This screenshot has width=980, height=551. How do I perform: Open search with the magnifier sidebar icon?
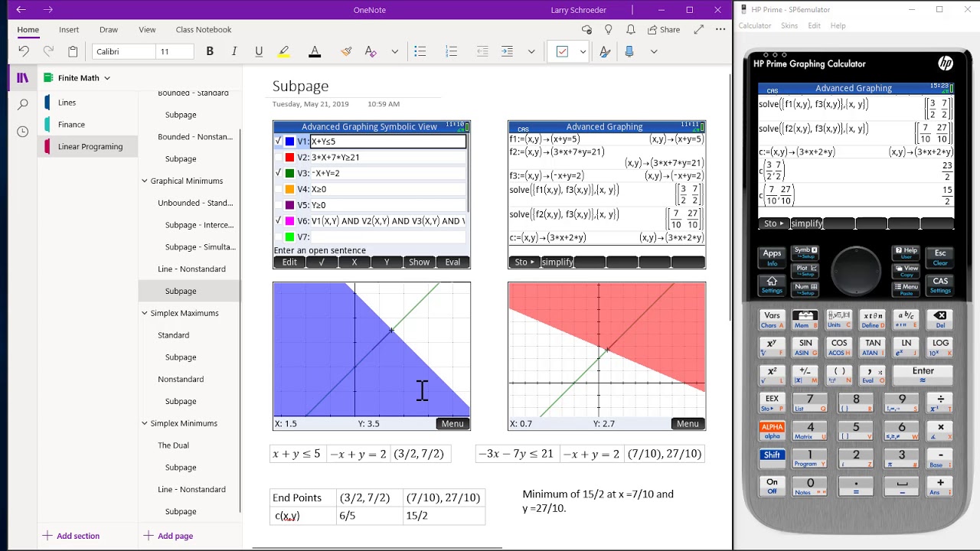coord(23,104)
